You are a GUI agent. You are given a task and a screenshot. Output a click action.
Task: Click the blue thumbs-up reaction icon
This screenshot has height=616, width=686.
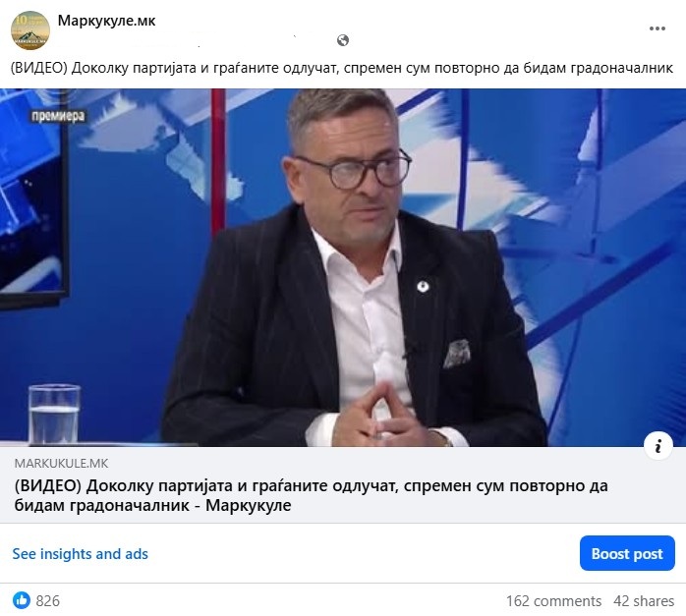(22, 600)
